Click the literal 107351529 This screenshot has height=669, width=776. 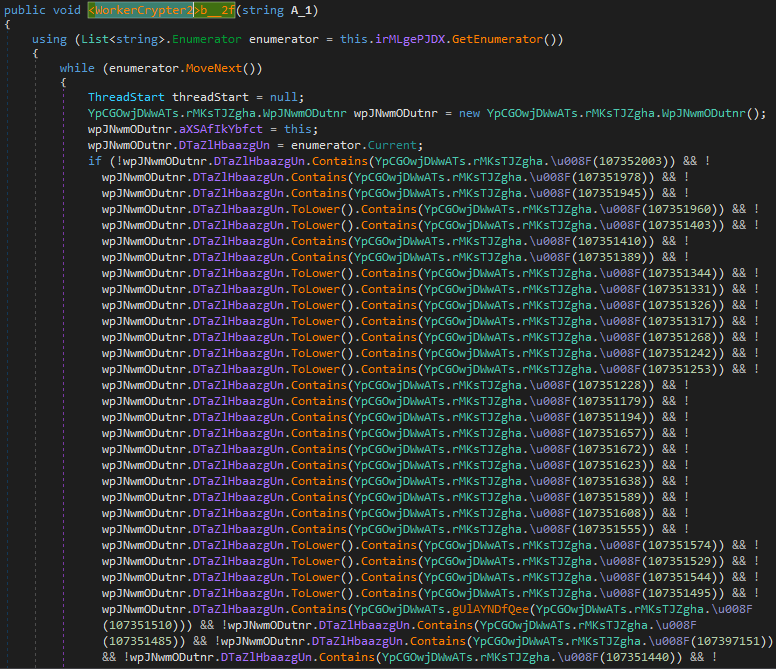679,561
